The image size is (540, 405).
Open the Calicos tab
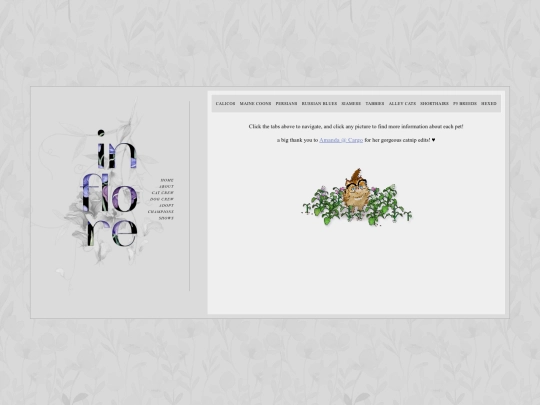(225, 104)
